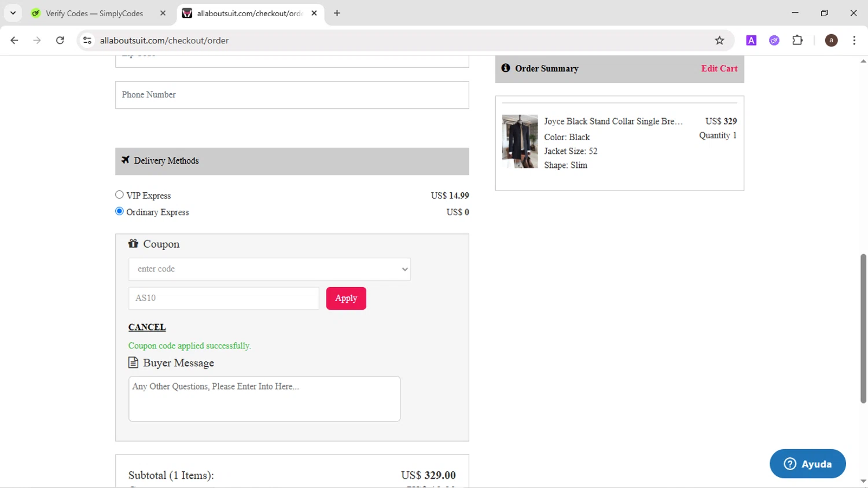Switch to the Verify Codes — SimplyCodes tab

[94, 13]
